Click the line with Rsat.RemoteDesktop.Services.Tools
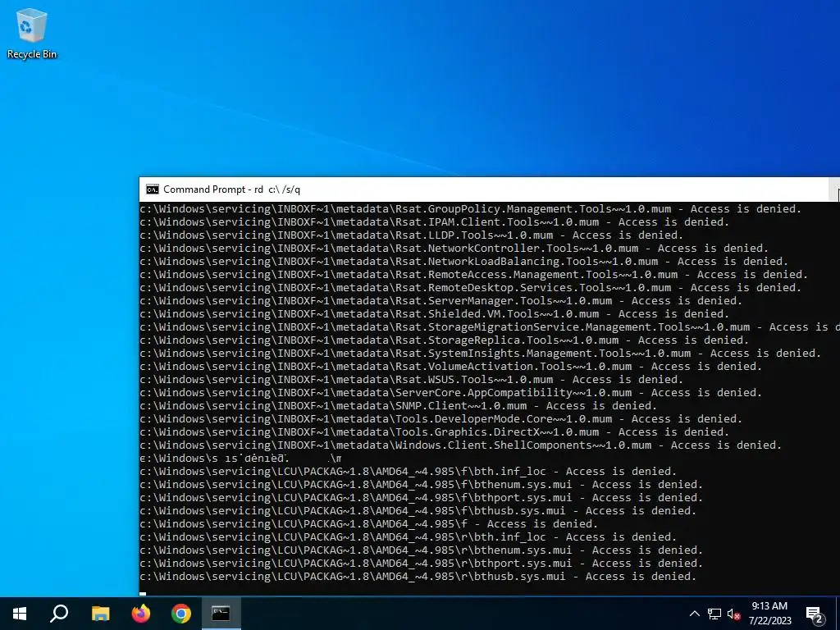Viewport: 840px width, 630px height. point(471,288)
